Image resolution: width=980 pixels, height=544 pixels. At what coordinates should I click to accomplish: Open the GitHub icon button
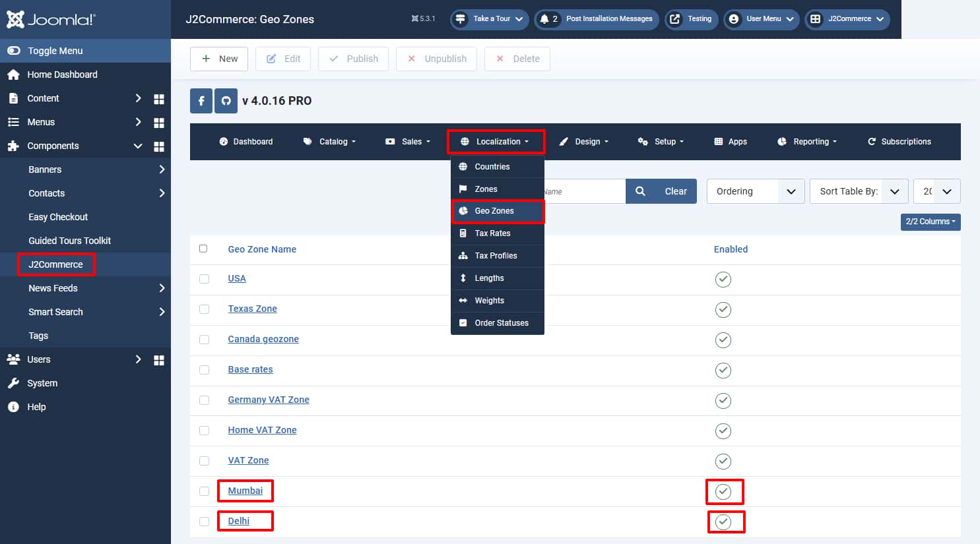point(226,101)
